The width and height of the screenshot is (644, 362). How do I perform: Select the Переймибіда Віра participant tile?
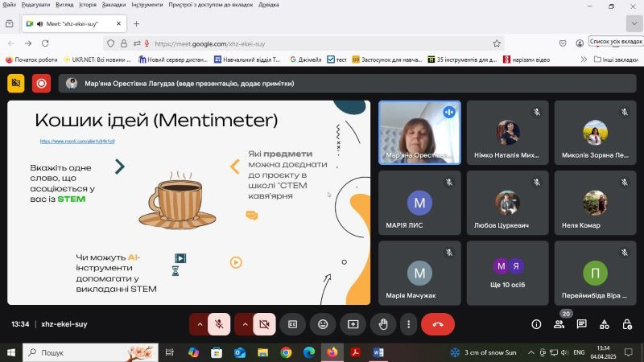(x=595, y=273)
